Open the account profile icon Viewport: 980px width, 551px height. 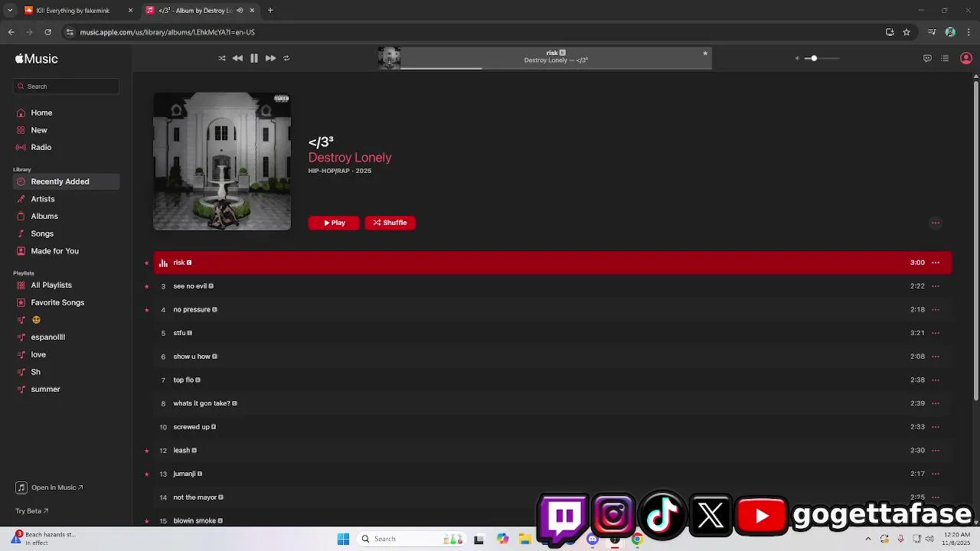click(x=965, y=58)
